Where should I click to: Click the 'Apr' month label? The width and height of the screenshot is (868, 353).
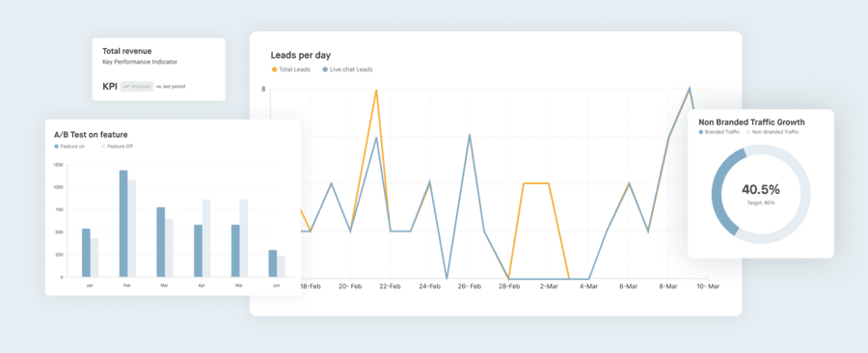click(x=202, y=285)
